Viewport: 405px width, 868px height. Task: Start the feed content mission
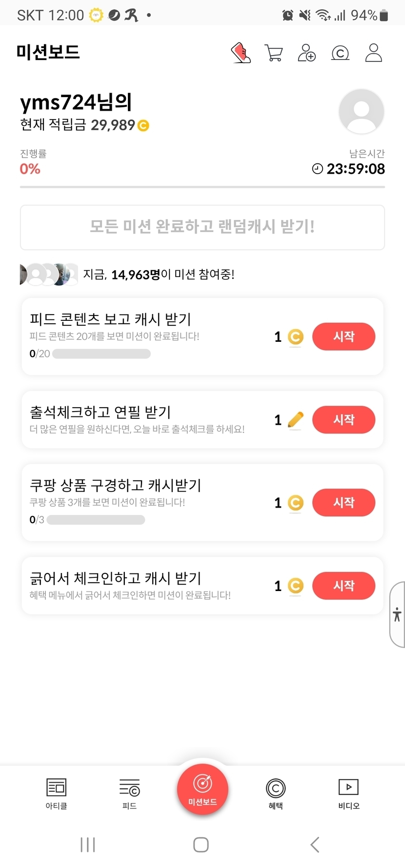tap(344, 336)
